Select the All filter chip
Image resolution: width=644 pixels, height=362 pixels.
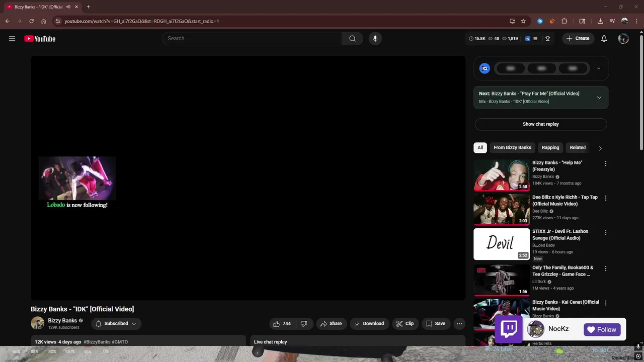pos(480,148)
